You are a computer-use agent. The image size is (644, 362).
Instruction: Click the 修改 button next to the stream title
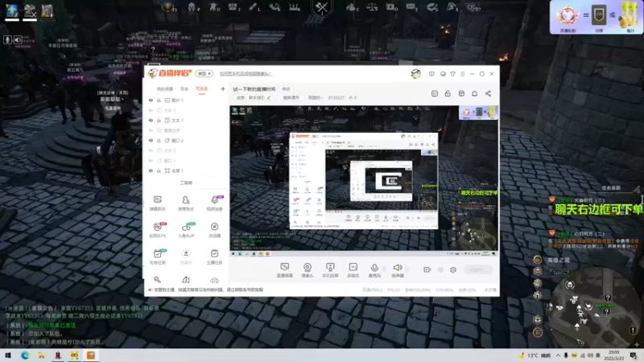(286, 89)
